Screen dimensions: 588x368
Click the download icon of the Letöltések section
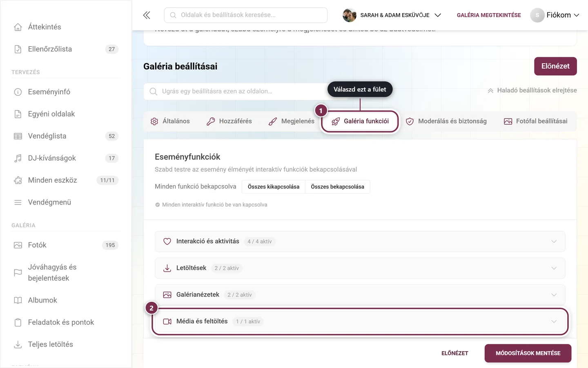point(167,268)
